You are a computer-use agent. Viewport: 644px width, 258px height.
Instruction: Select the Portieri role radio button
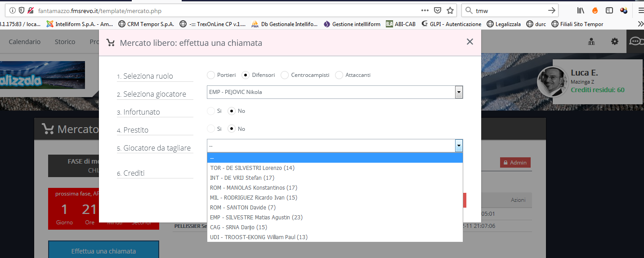(211, 75)
